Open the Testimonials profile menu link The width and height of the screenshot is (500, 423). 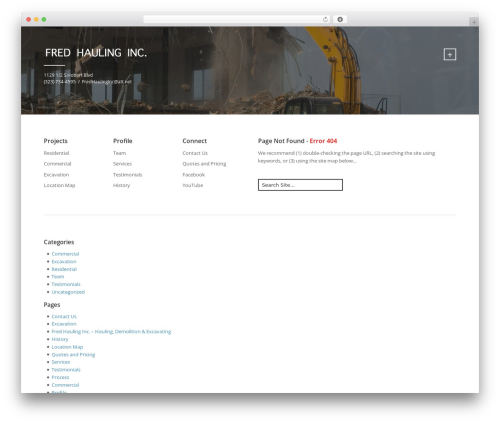[x=127, y=175]
